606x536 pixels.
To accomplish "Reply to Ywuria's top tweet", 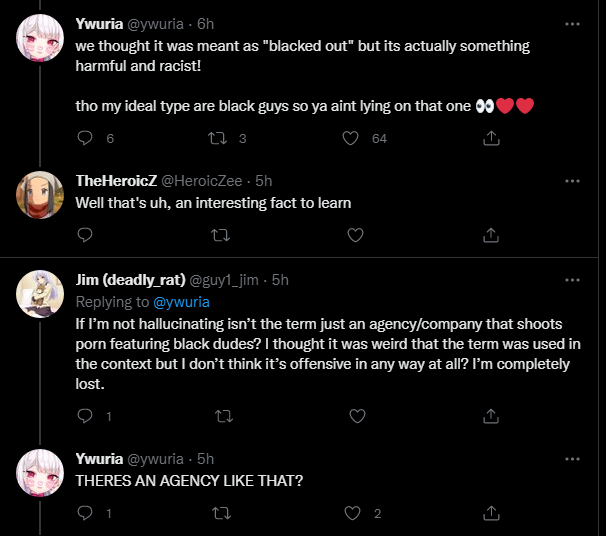I will (x=85, y=139).
